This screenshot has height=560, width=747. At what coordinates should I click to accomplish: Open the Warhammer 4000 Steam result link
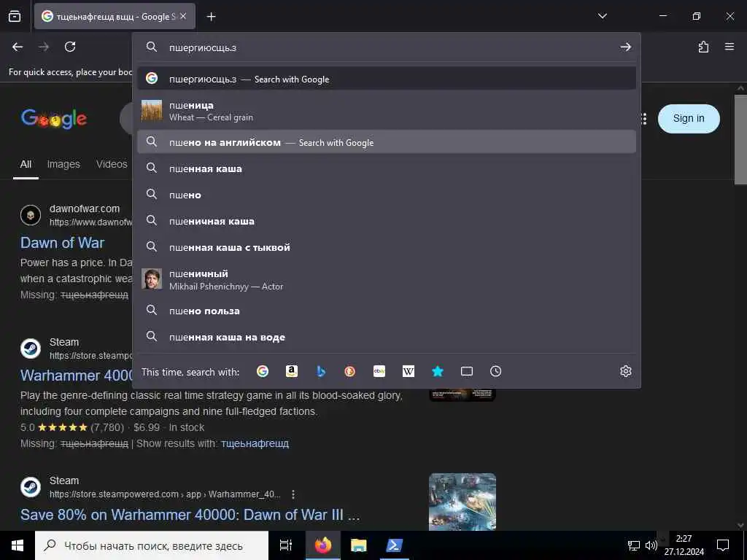76,376
